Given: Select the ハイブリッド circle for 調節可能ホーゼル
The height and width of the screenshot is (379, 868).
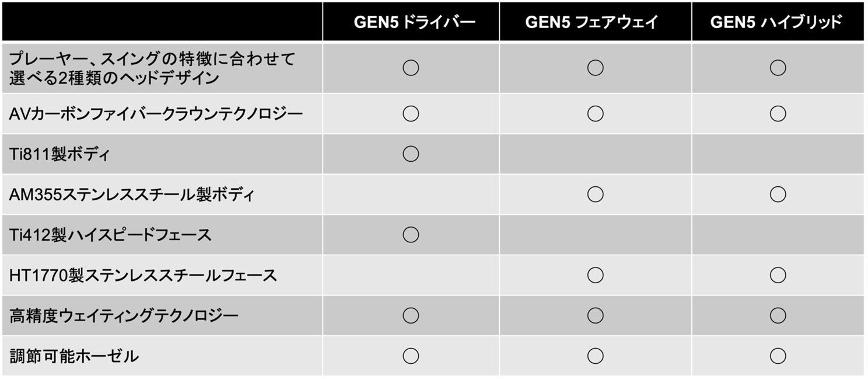Looking at the screenshot, I should coord(778,356).
